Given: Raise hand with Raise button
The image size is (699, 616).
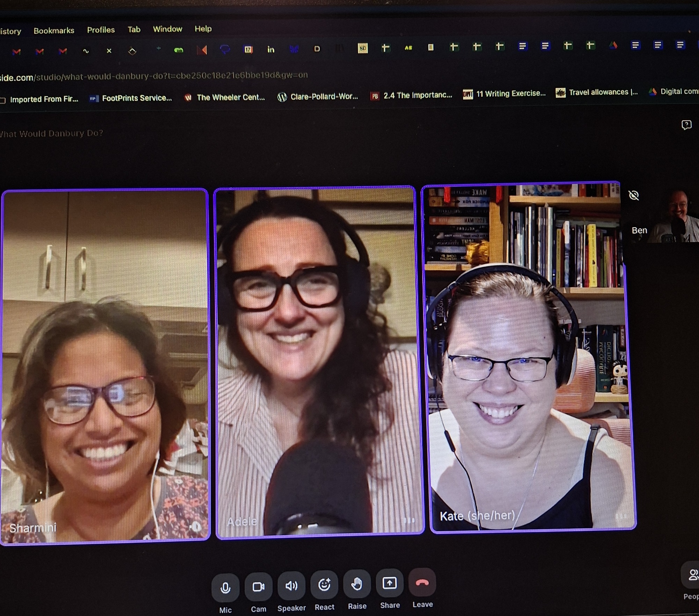Looking at the screenshot, I should 357,584.
